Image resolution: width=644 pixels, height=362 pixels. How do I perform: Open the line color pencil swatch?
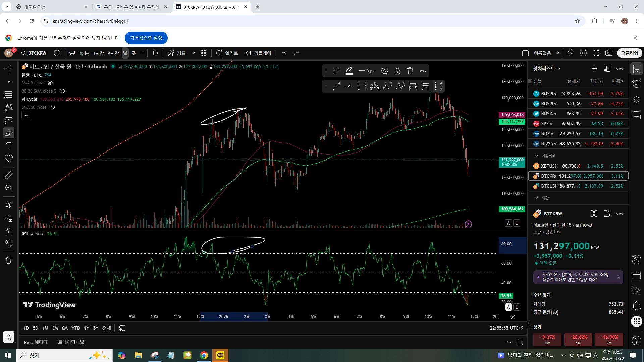click(349, 71)
